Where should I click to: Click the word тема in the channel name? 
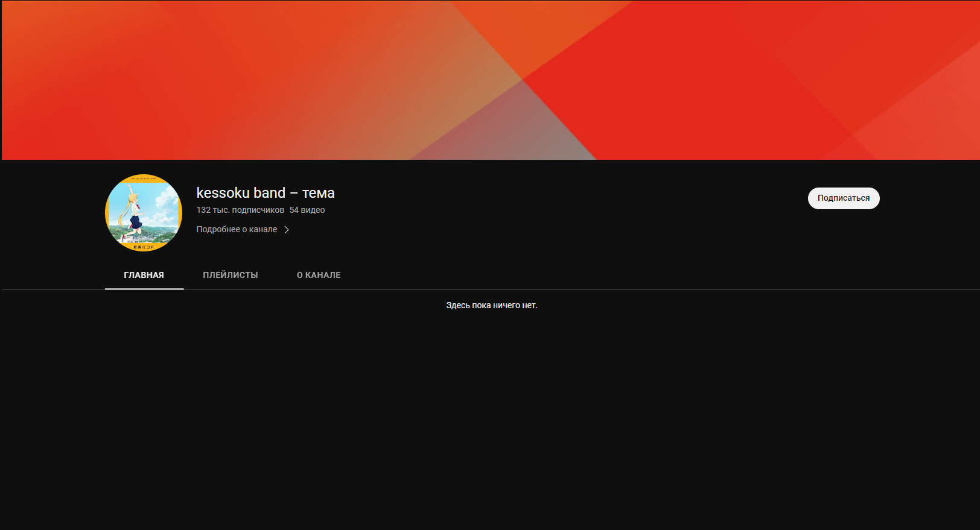click(x=318, y=193)
